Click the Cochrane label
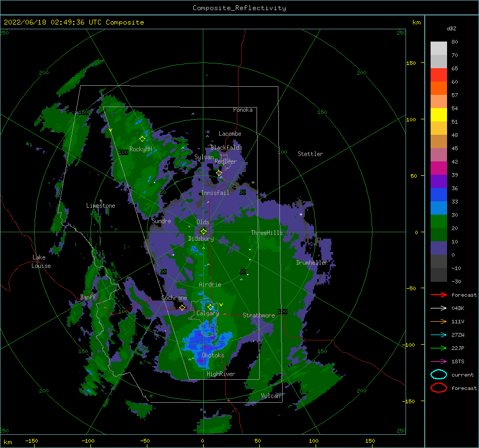 [x=174, y=298]
